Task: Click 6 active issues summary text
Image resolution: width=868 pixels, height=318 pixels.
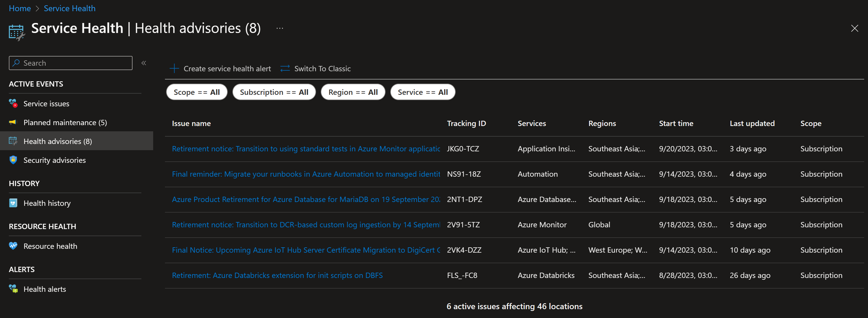Action: [x=515, y=306]
